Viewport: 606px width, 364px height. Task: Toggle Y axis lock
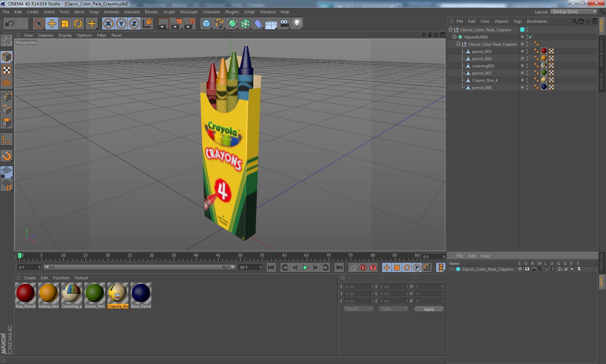click(x=121, y=24)
